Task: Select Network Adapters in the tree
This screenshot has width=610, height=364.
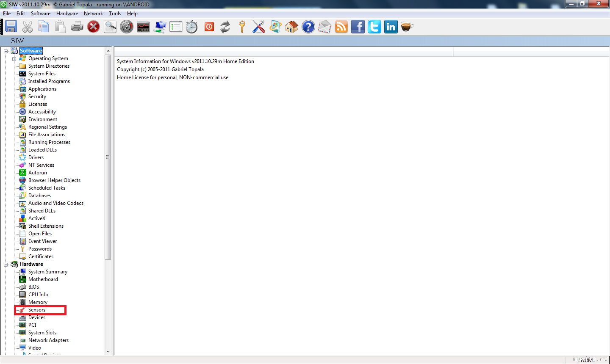Action: point(48,340)
